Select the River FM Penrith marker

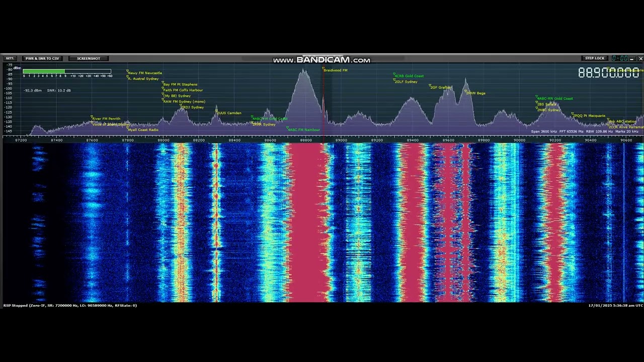pyautogui.click(x=106, y=119)
